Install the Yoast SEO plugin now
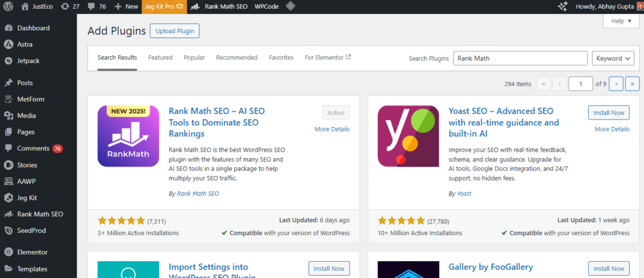Screen dimensions: 644x278 608,113
